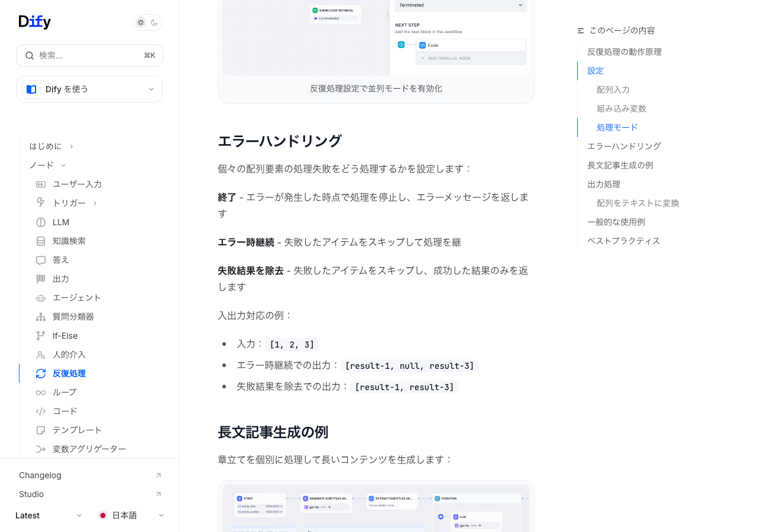Click the long-article workflow screenshot
The width and height of the screenshot is (757, 532).
pos(376,508)
